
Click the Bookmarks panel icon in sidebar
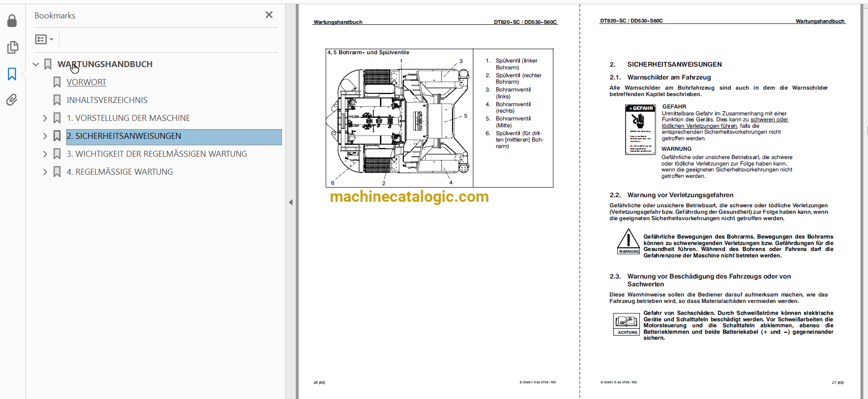point(12,74)
